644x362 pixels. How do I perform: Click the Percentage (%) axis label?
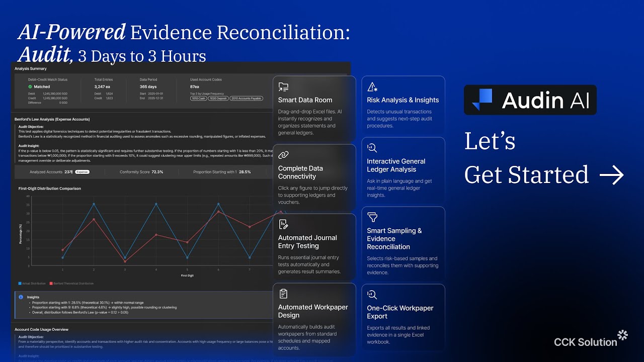tap(21, 233)
